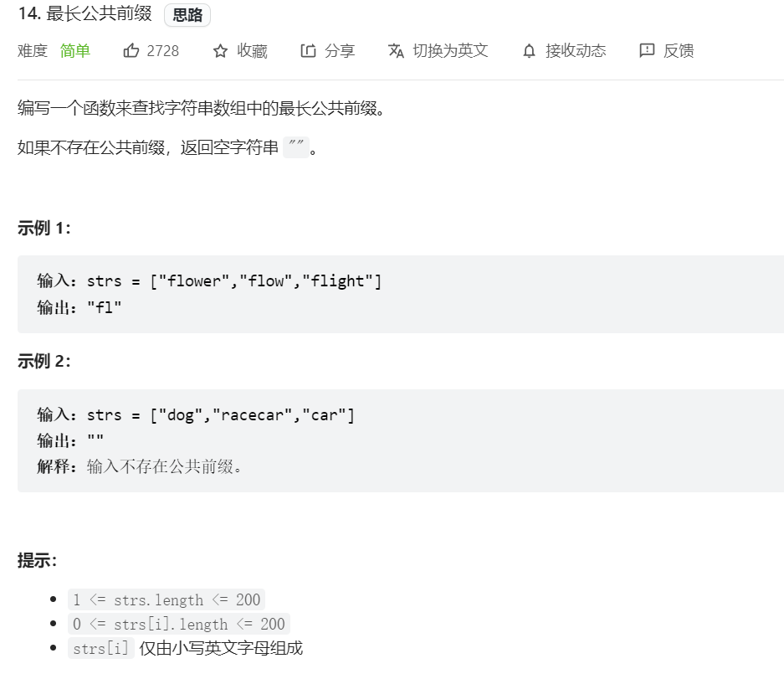The image size is (784, 679).
Task: Click the star favorite icon
Action: click(220, 51)
